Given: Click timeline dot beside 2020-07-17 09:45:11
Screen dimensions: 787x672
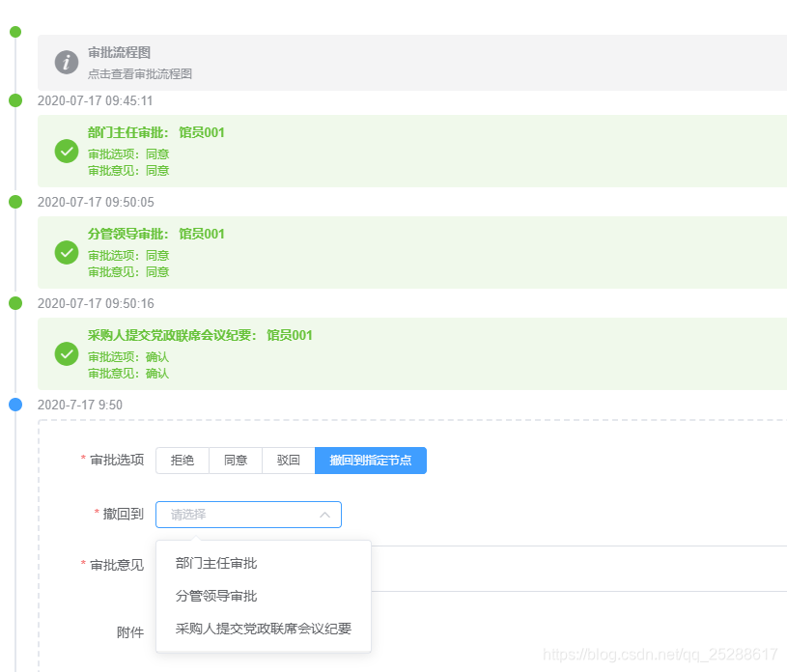Looking at the screenshot, I should [15, 100].
